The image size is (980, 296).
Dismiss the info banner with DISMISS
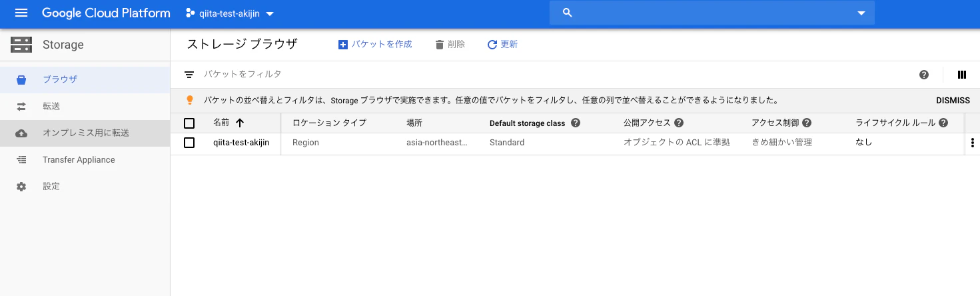(x=953, y=101)
